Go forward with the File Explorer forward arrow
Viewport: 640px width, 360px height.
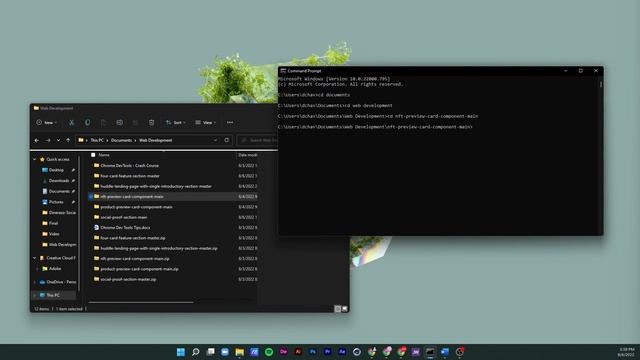coord(48,140)
